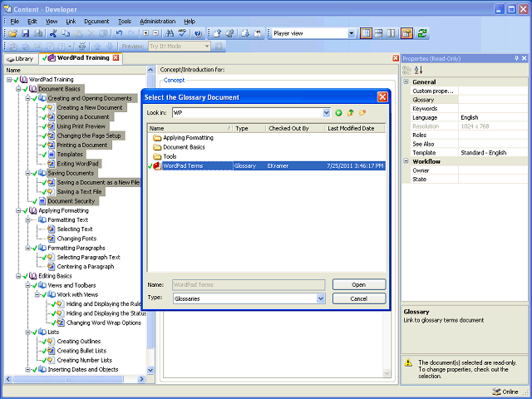Sort by Last Modified Date column
This screenshot has width=532, height=399.
(355, 128)
